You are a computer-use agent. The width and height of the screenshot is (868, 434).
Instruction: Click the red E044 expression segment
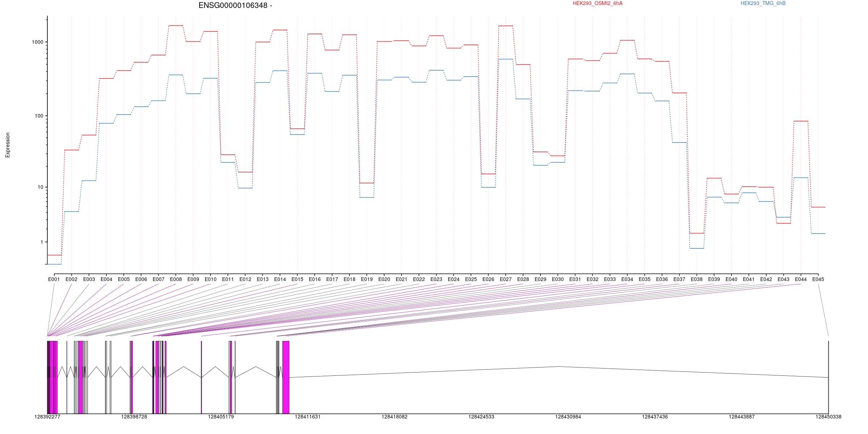[x=801, y=121]
